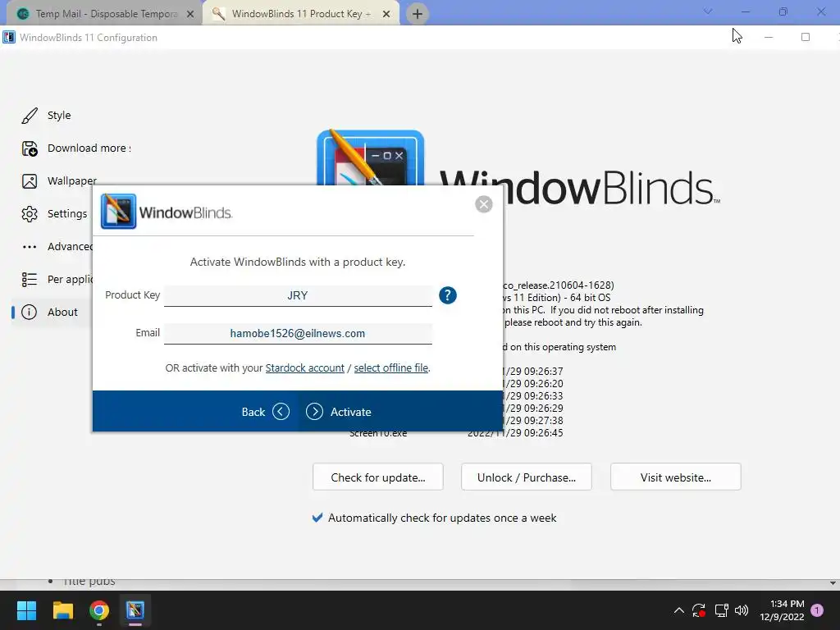The width and height of the screenshot is (840, 630).
Task: Click the Stardock account link
Action: pyautogui.click(x=305, y=368)
